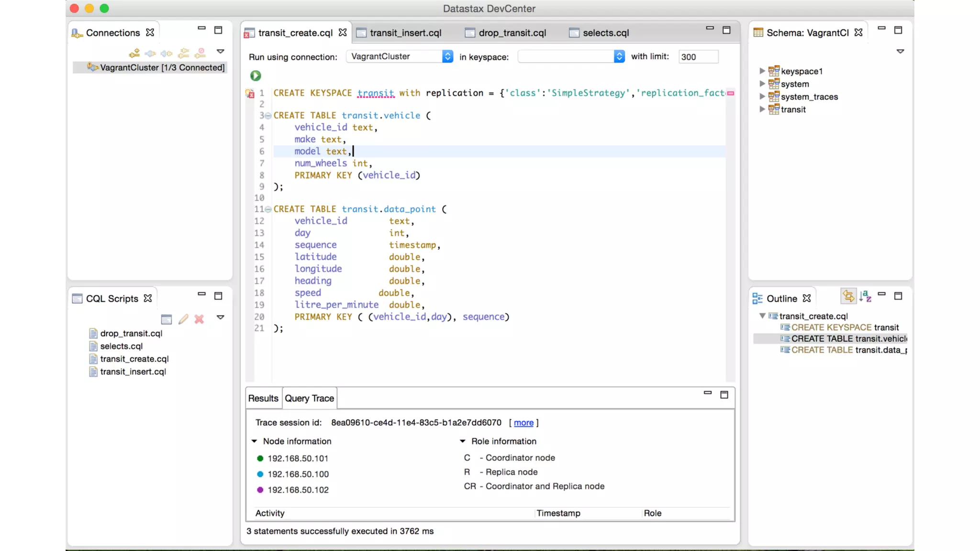Click the 'with limit' field showing 300
Image resolution: width=980 pixels, height=551 pixels.
coord(698,56)
